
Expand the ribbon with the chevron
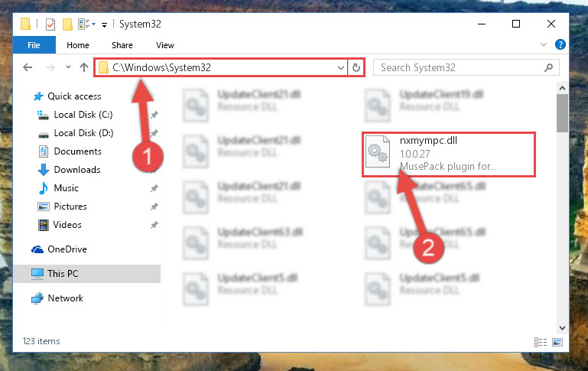tap(543, 44)
